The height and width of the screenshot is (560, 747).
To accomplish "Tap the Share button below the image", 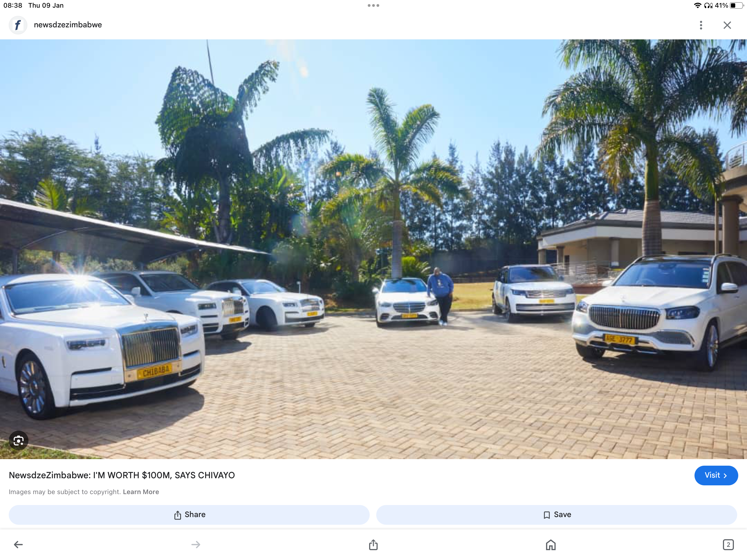I will click(189, 515).
